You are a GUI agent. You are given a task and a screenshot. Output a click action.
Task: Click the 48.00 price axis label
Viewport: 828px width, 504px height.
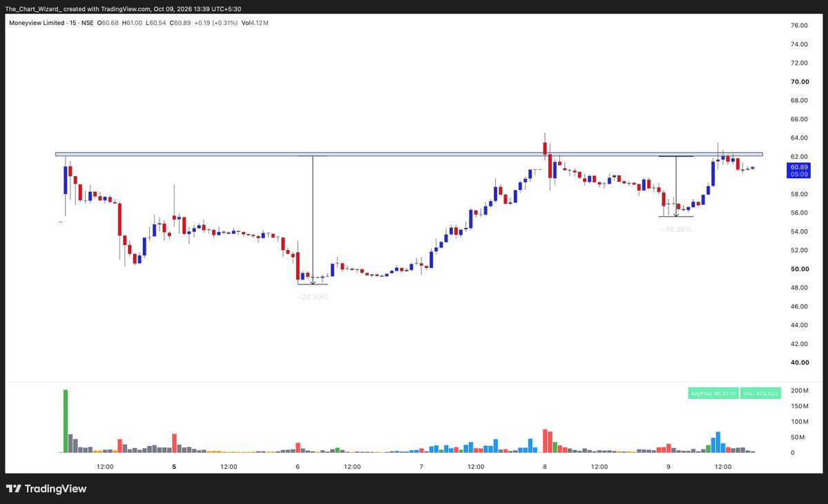[x=799, y=288]
